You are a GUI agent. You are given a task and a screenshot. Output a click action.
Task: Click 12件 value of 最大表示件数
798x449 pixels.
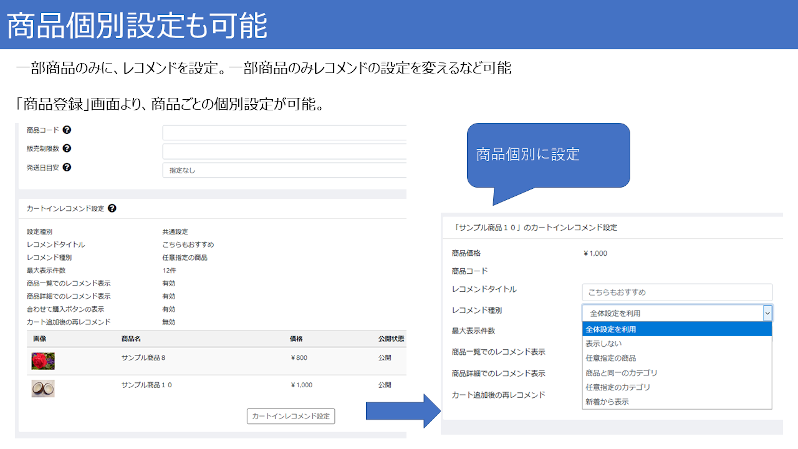click(x=169, y=270)
